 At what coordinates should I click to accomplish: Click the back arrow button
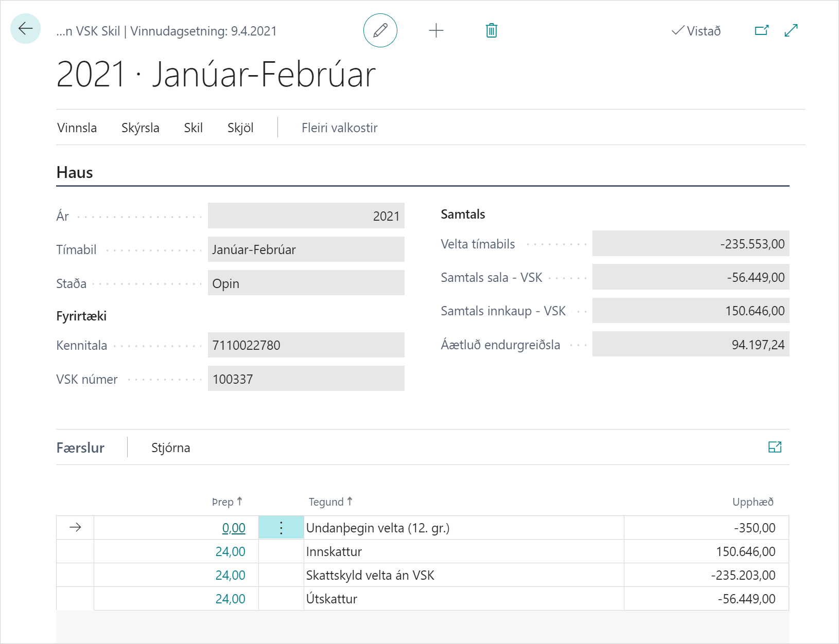click(x=25, y=29)
